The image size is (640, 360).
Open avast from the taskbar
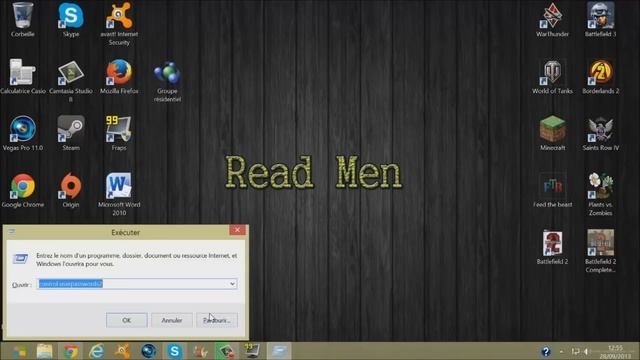(122, 351)
